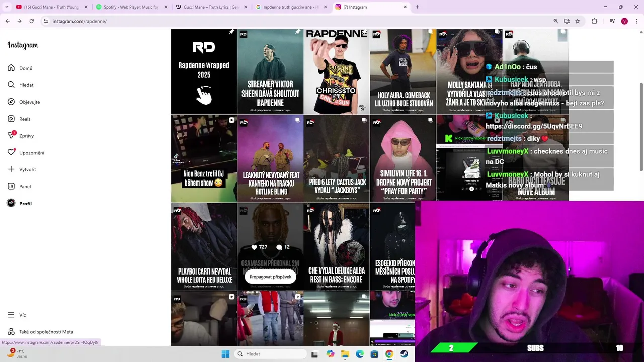Switch to rapdenne truth Google search tab
Image resolution: width=644 pixels, height=362 pixels.
(291, 7)
